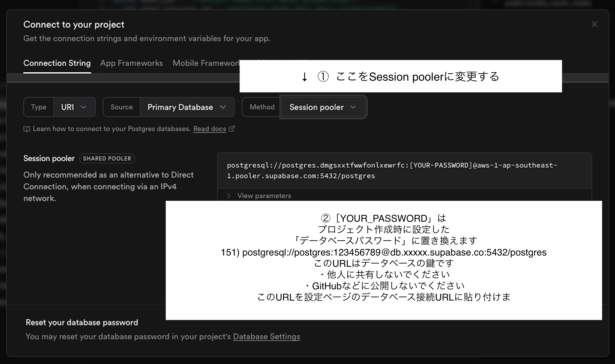Click the chevron arrow next to URI
This screenshot has height=364, width=615.
click(x=83, y=107)
